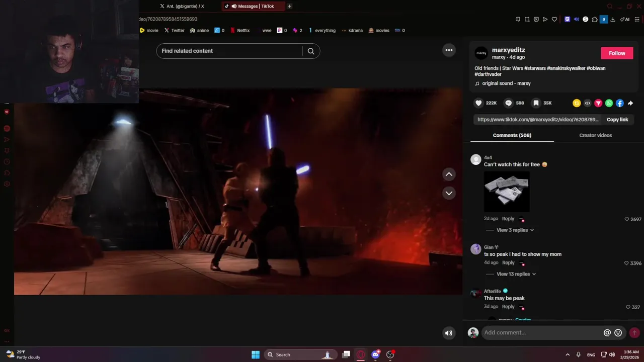Show hidden system tray icons chevron
The image size is (644, 362).
click(568, 354)
